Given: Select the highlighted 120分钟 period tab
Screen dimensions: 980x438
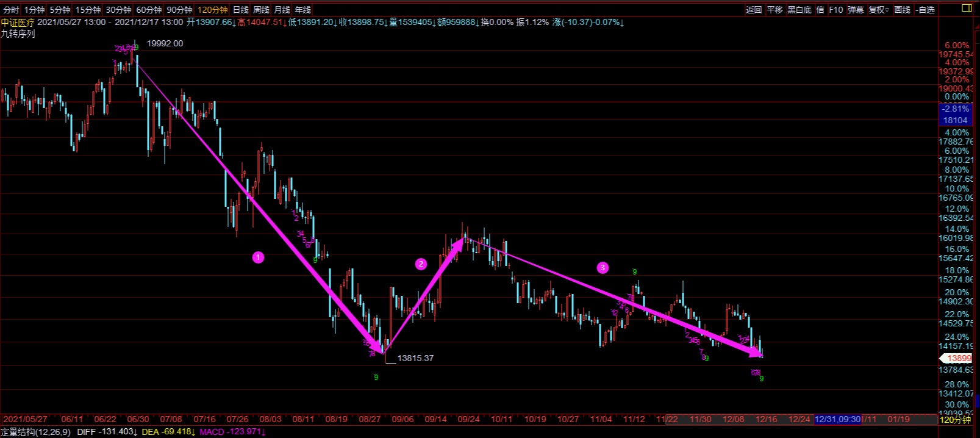Looking at the screenshot, I should (213, 10).
